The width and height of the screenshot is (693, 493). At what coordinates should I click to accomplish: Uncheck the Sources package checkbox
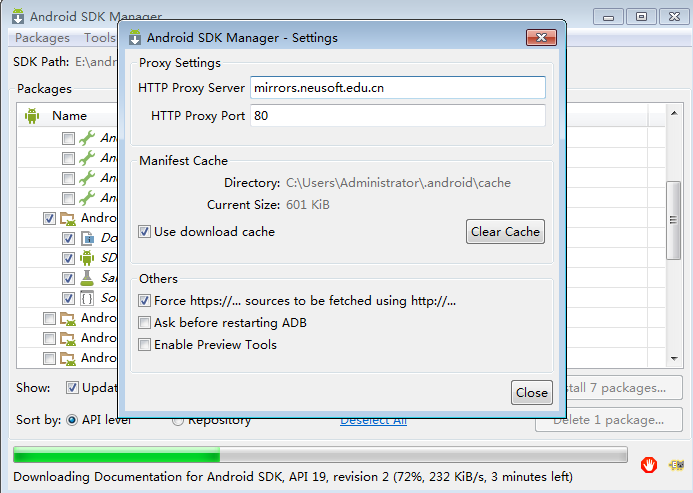coord(68,298)
